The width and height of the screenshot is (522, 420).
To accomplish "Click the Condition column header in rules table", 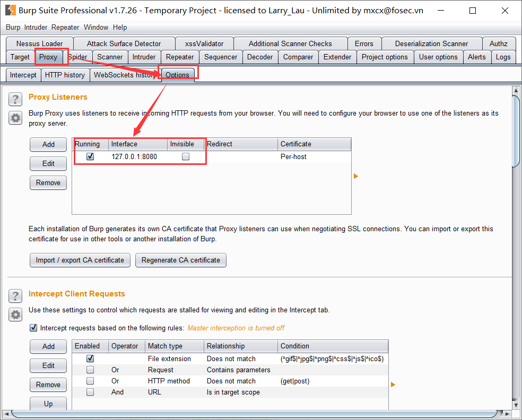I will [x=333, y=346].
